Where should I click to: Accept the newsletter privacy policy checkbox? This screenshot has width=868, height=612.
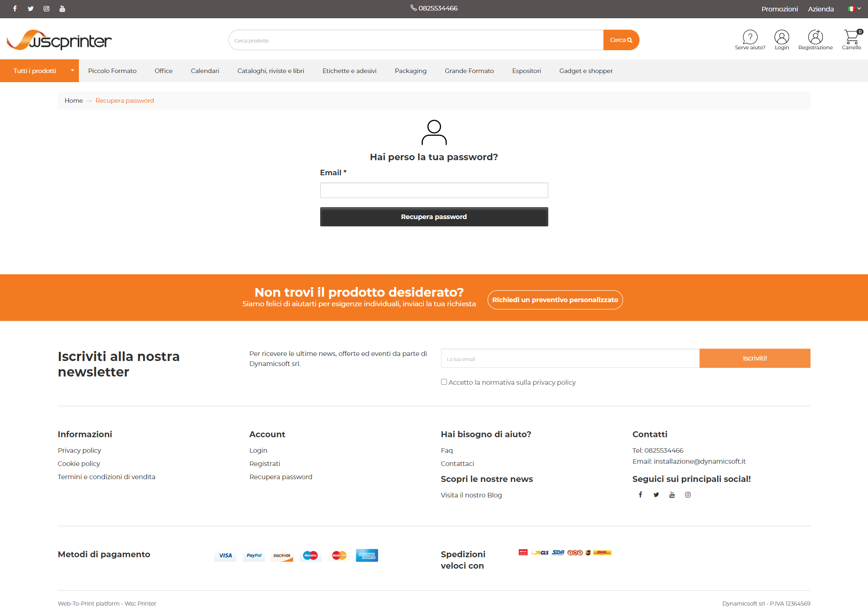click(x=444, y=382)
